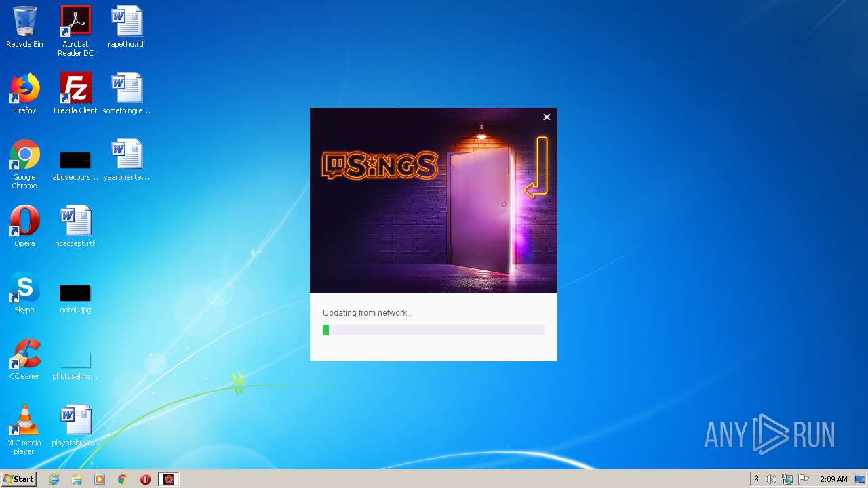Open VLC media player shortcut

coord(24,430)
